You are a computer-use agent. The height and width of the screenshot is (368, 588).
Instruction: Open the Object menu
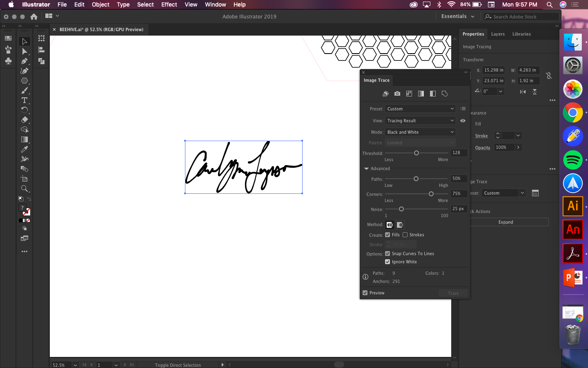pyautogui.click(x=100, y=4)
